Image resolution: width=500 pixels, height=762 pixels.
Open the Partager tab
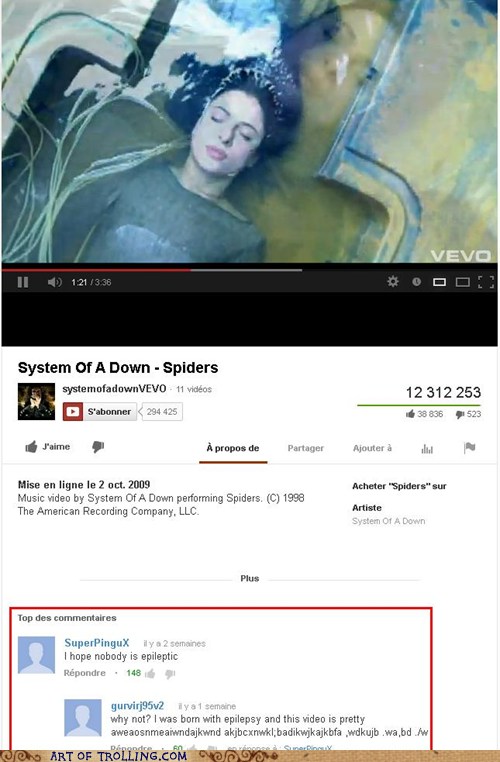[x=306, y=448]
